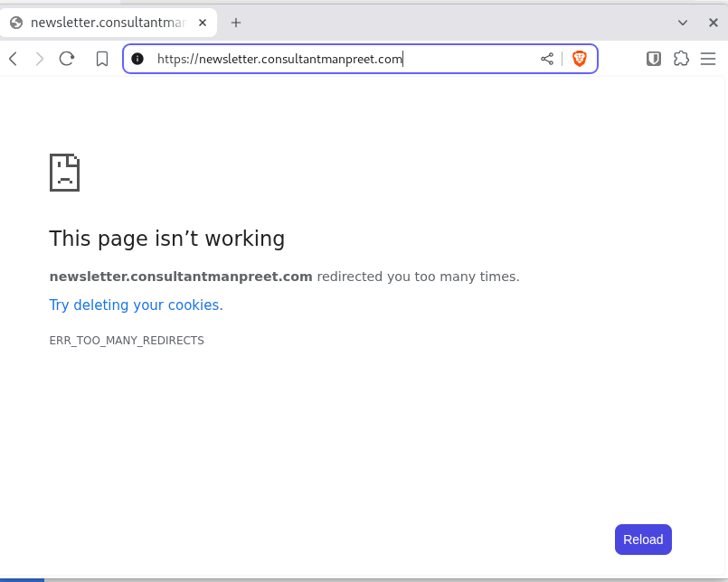
Task: Open the extensions puzzle icon
Action: coord(681,59)
